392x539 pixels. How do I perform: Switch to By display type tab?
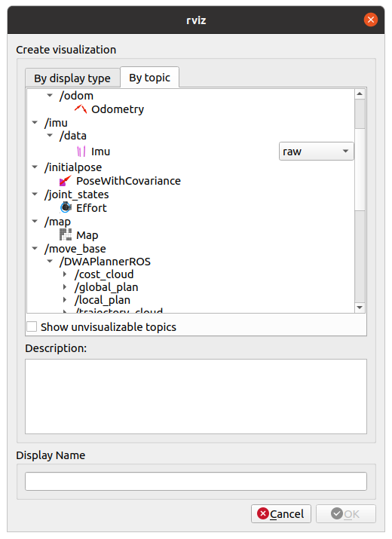pos(72,78)
